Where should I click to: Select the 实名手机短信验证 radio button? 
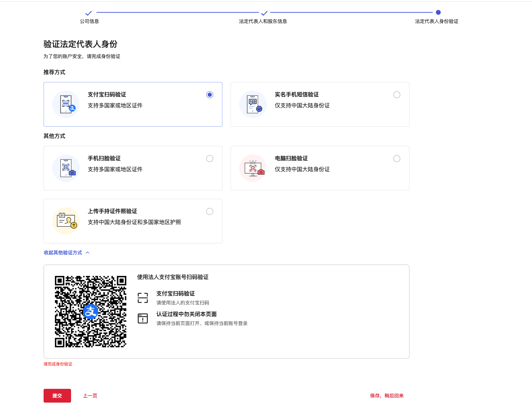pyautogui.click(x=397, y=95)
